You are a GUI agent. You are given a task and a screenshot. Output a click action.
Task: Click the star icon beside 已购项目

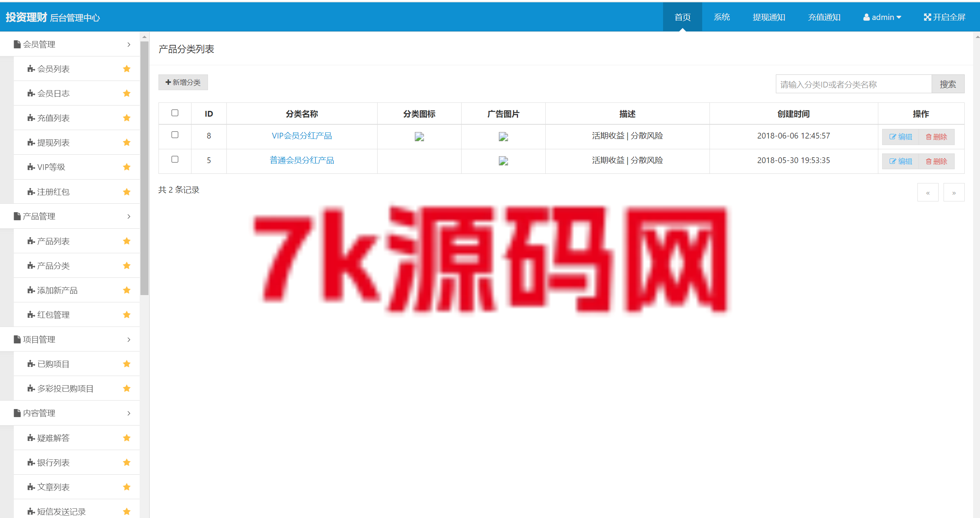(x=127, y=364)
